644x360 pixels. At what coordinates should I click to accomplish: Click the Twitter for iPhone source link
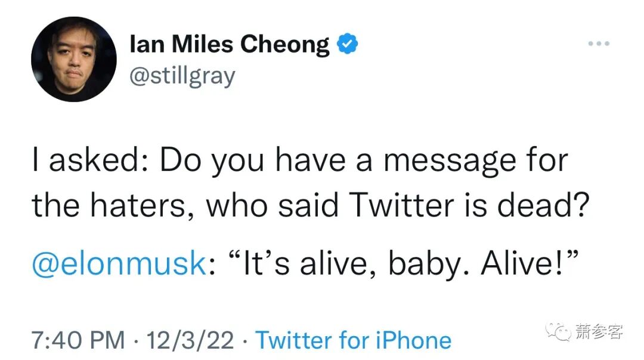tap(354, 340)
